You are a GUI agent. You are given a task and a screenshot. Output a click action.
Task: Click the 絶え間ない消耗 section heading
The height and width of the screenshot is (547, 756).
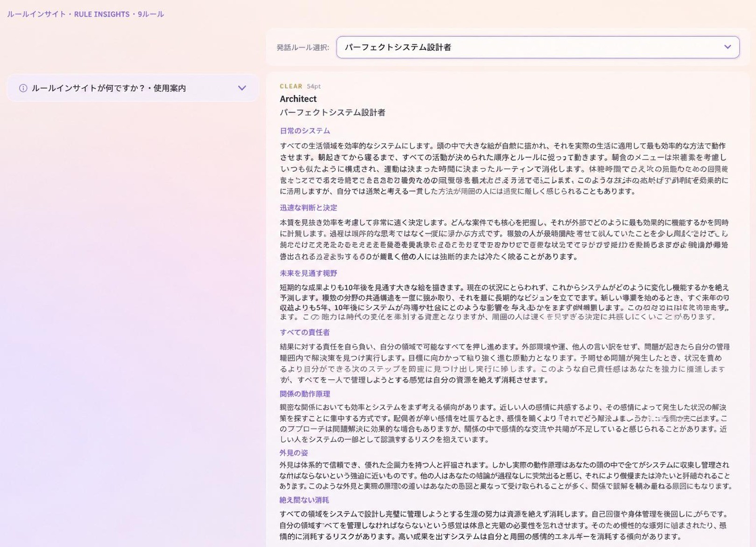tap(304, 500)
